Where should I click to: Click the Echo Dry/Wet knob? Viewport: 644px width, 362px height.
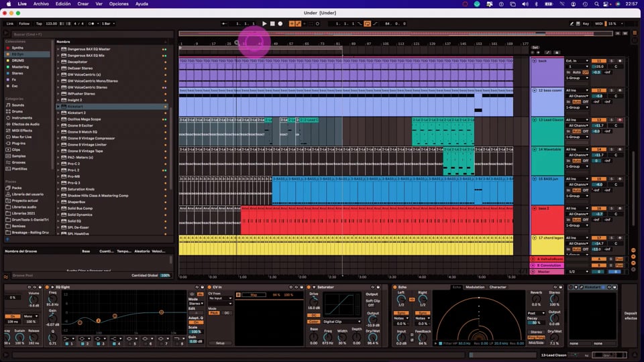[x=555, y=337]
